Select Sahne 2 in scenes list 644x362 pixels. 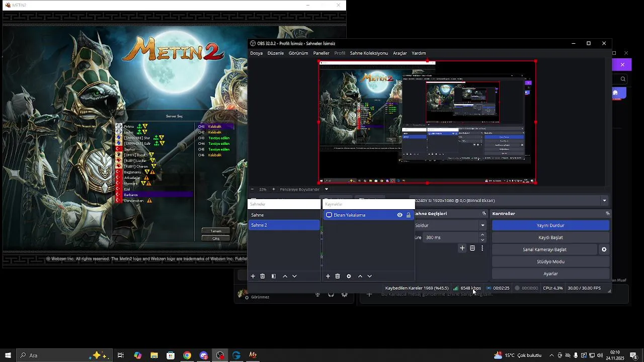click(x=284, y=225)
